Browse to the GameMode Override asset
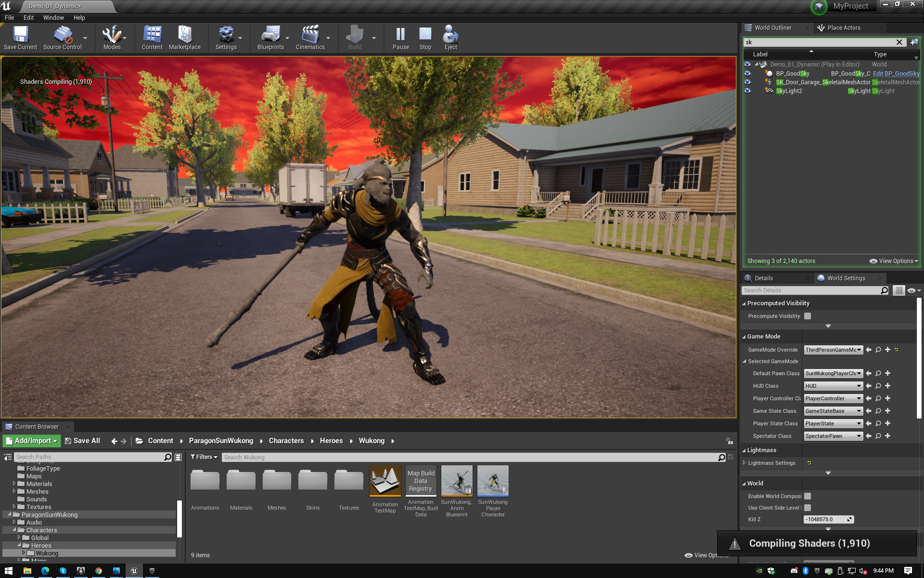The height and width of the screenshot is (578, 924). click(878, 350)
